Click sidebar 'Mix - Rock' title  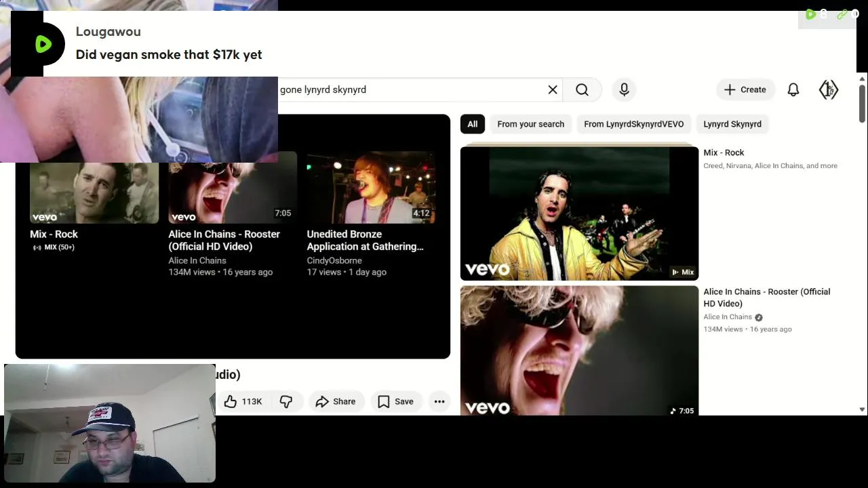(724, 152)
